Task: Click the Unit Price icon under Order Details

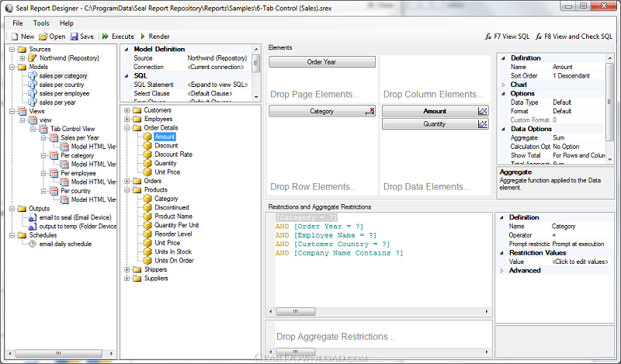Action: tap(147, 172)
